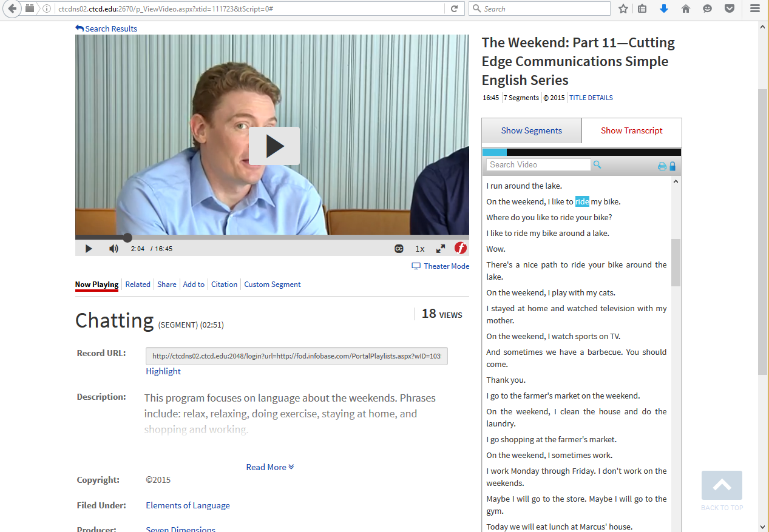Image resolution: width=769 pixels, height=532 pixels.
Task: Open the Show Transcript tab
Action: 632,130
